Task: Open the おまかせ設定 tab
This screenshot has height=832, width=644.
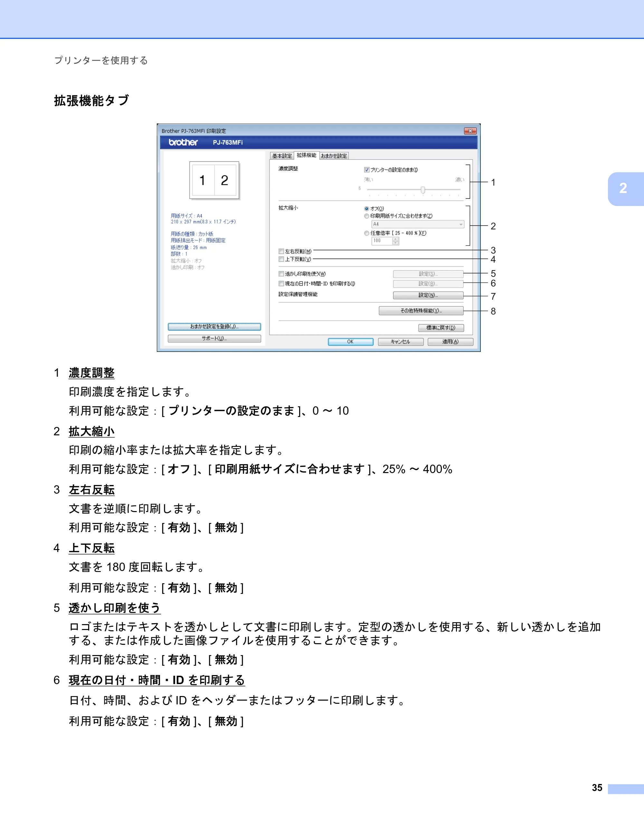Action: (x=334, y=156)
